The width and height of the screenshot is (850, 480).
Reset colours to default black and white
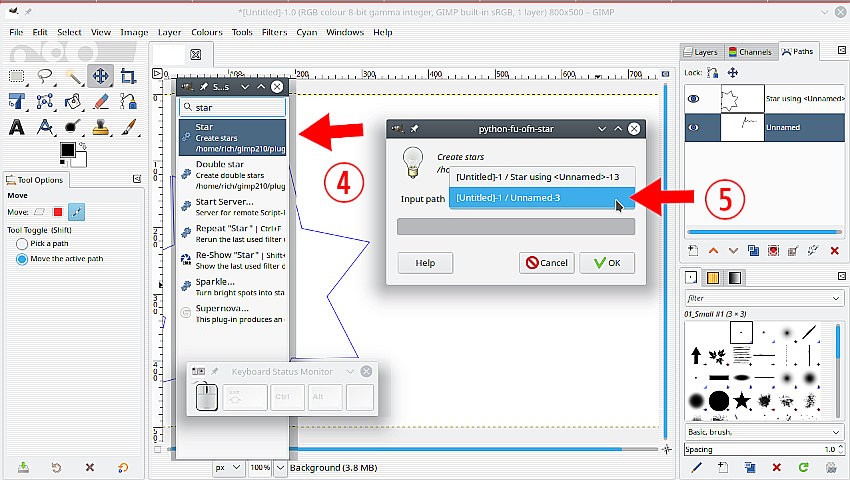[x=63, y=162]
